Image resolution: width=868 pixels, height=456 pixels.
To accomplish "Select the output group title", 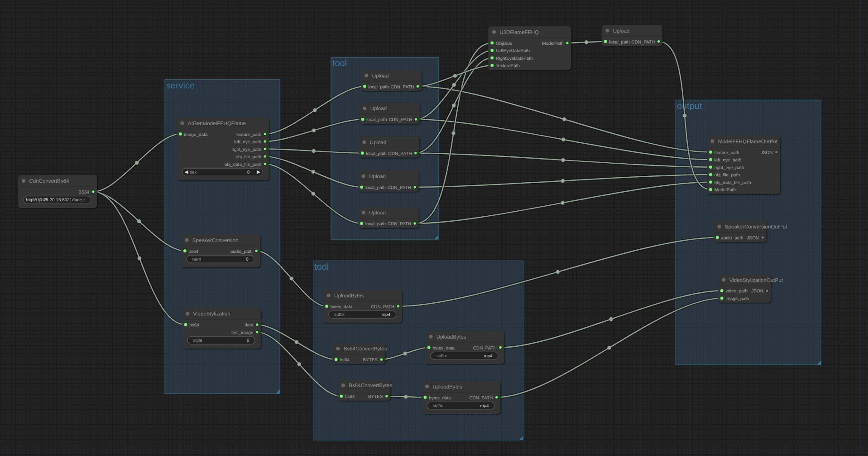I will (x=689, y=106).
